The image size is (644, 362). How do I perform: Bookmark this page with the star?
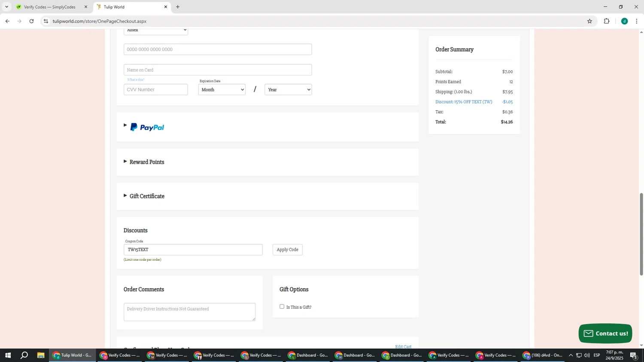(x=589, y=21)
